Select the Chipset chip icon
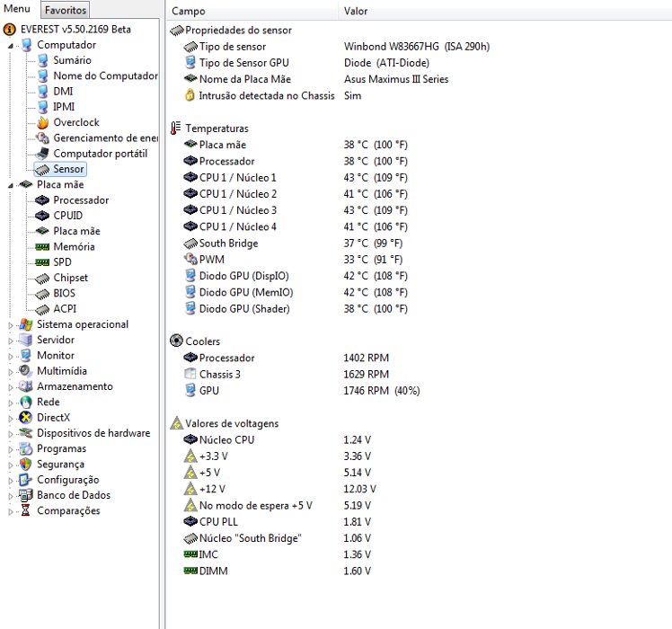The width and height of the screenshot is (672, 629). [x=42, y=279]
